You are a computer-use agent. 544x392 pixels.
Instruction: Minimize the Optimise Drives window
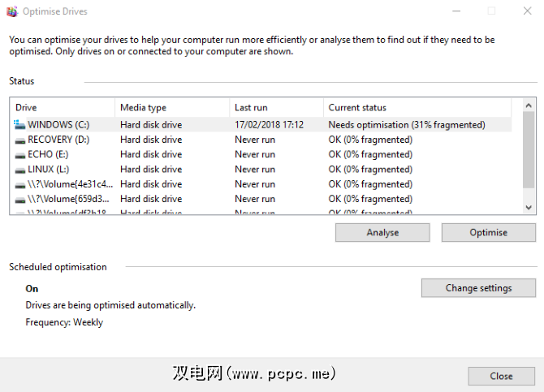tap(456, 11)
